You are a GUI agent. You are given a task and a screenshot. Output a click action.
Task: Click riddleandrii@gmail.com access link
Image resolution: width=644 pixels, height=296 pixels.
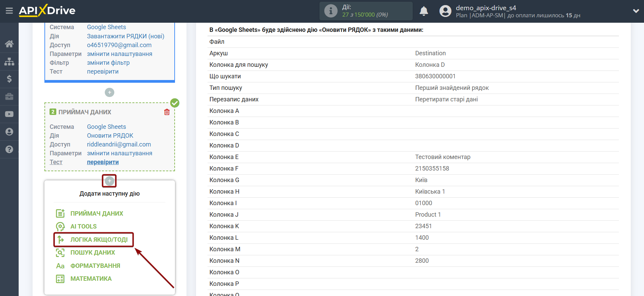119,144
